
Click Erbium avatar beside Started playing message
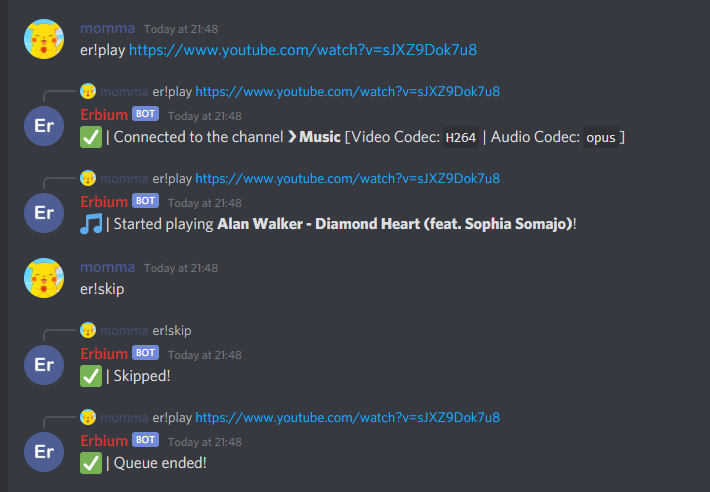(x=44, y=213)
